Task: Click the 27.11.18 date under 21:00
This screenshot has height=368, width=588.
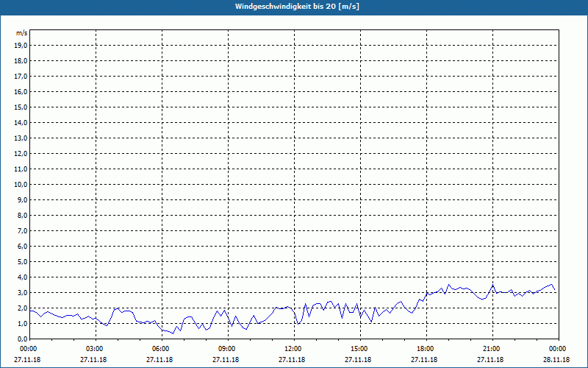Action: coord(490,359)
